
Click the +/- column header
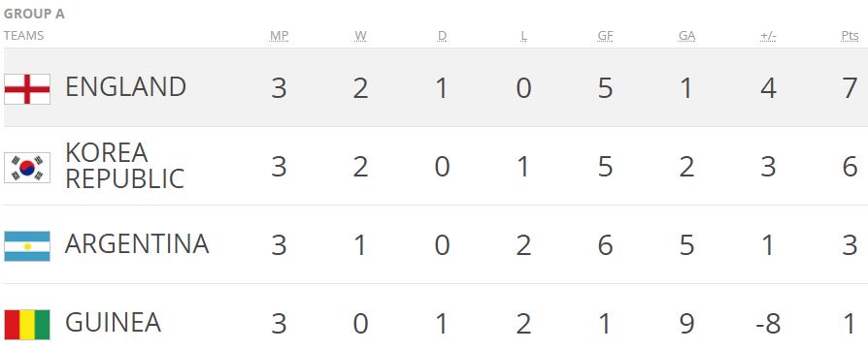point(768,36)
